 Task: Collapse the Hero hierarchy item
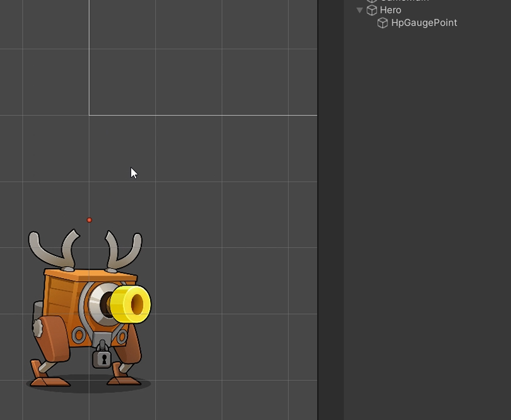[x=360, y=10]
